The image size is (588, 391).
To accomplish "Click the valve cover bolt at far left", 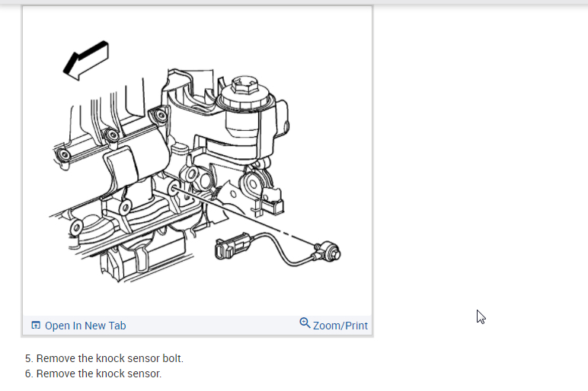I will (x=64, y=154).
